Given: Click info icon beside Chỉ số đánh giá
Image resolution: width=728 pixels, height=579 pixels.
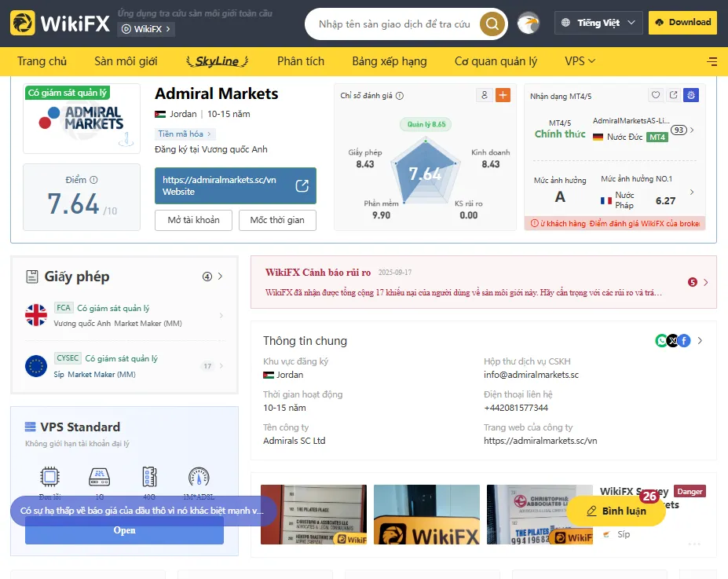Looking at the screenshot, I should (399, 96).
